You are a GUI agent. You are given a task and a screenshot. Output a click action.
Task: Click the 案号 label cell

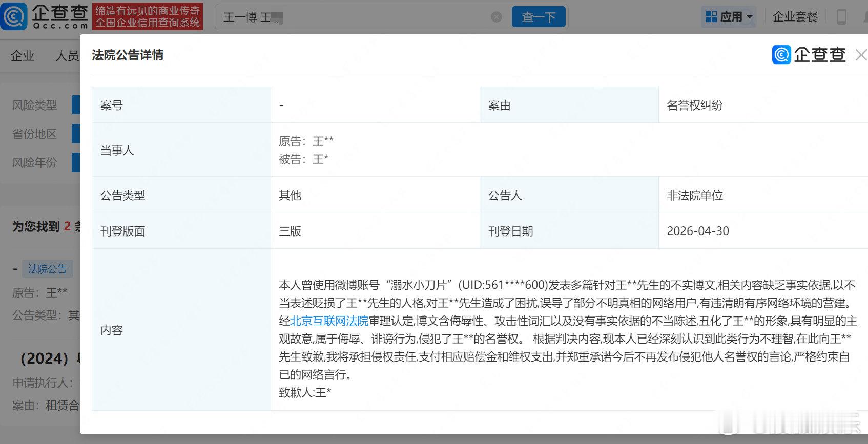(181, 105)
